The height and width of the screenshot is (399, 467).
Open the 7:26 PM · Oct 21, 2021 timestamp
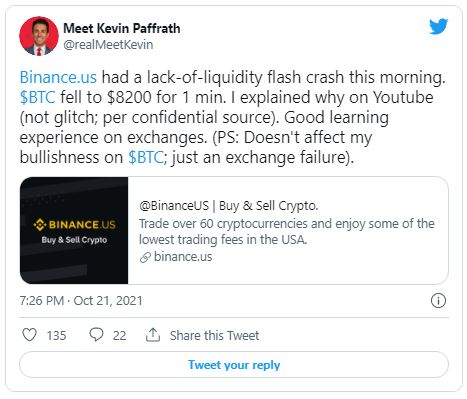click(x=81, y=301)
